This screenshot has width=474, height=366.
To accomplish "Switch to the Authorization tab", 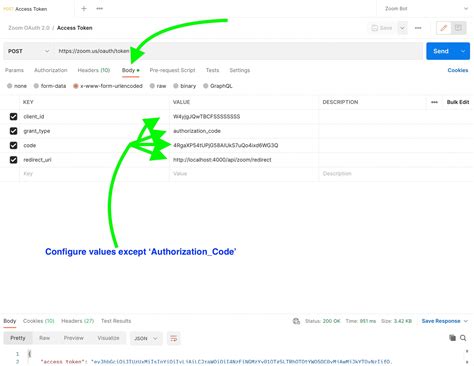I will point(51,70).
